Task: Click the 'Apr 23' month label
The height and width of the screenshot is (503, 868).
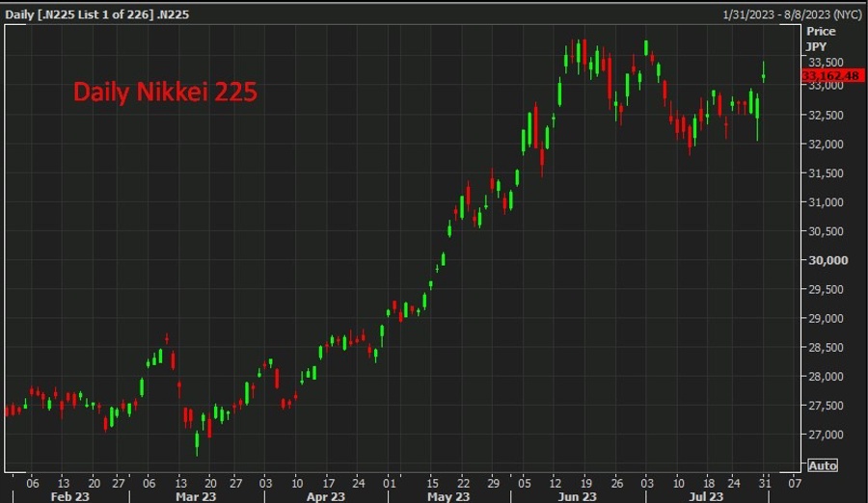Action: click(326, 496)
